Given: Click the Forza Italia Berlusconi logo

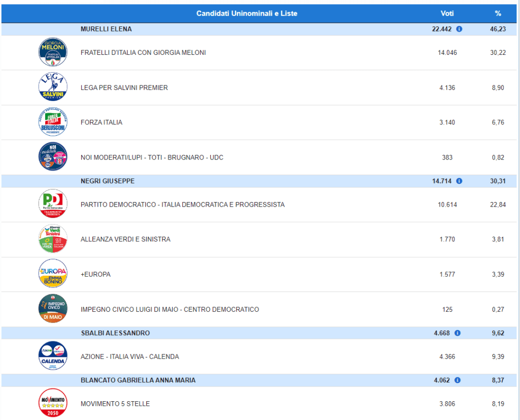Looking at the screenshot, I should 53,122.
